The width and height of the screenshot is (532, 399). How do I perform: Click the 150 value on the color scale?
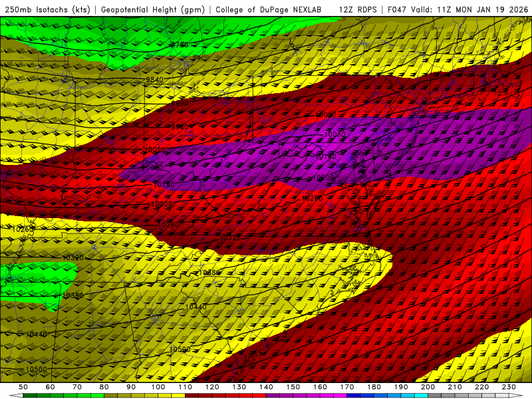[x=293, y=387]
